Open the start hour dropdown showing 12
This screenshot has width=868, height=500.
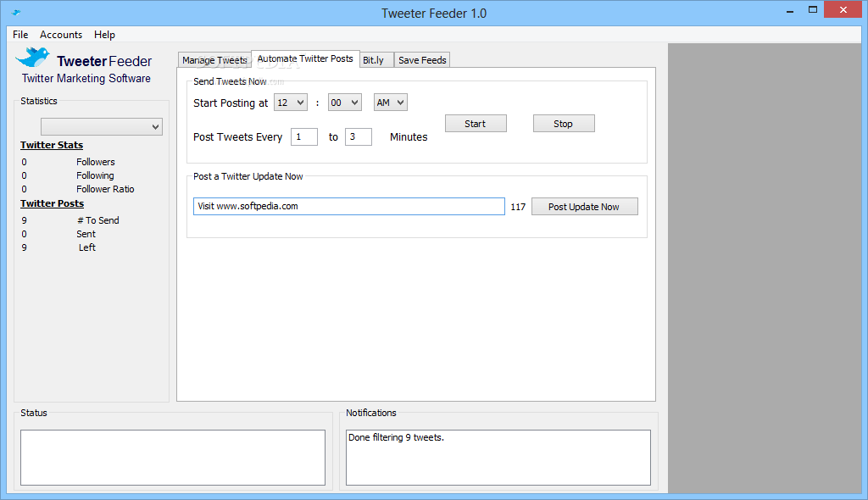point(291,103)
